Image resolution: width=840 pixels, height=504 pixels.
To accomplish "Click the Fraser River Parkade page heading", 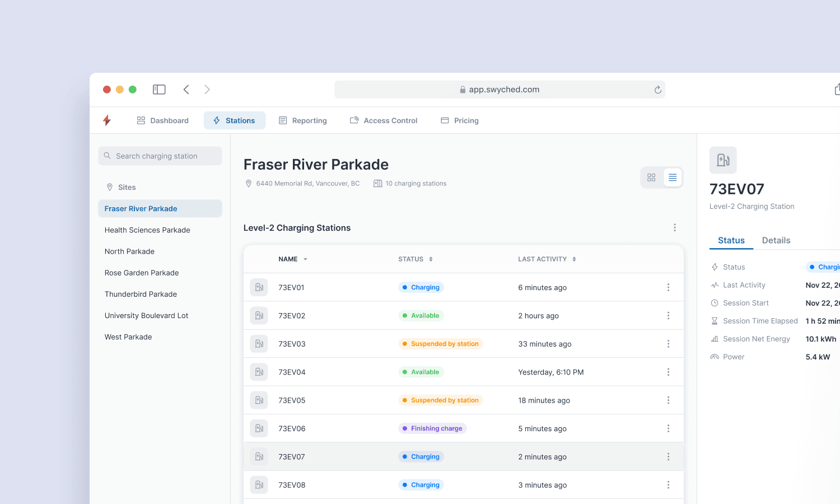I will [316, 165].
